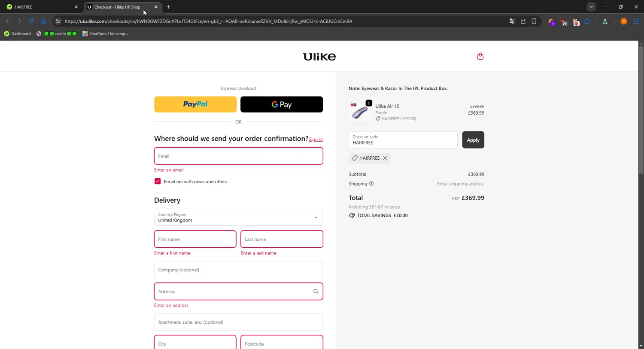644x349 pixels.
Task: Select the Checkout - Ulike UK Shop tab
Action: (122, 7)
